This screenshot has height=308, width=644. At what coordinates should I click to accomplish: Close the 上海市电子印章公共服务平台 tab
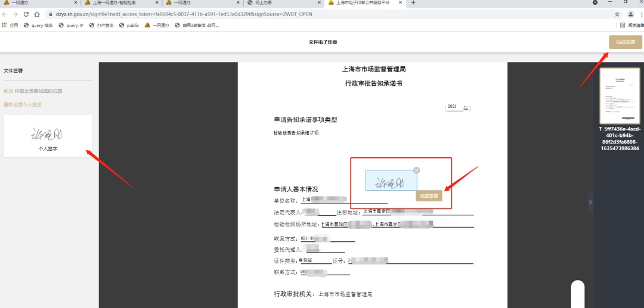click(400, 2)
